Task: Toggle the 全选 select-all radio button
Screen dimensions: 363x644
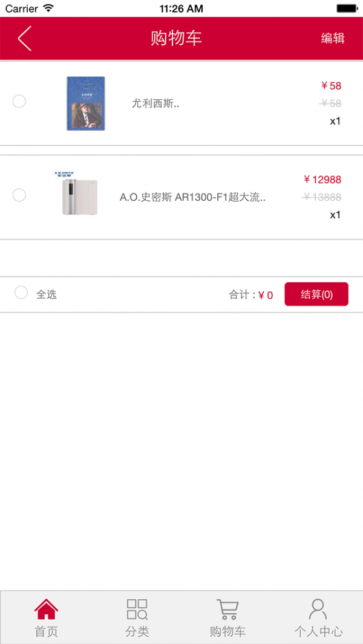Action: 21,293
